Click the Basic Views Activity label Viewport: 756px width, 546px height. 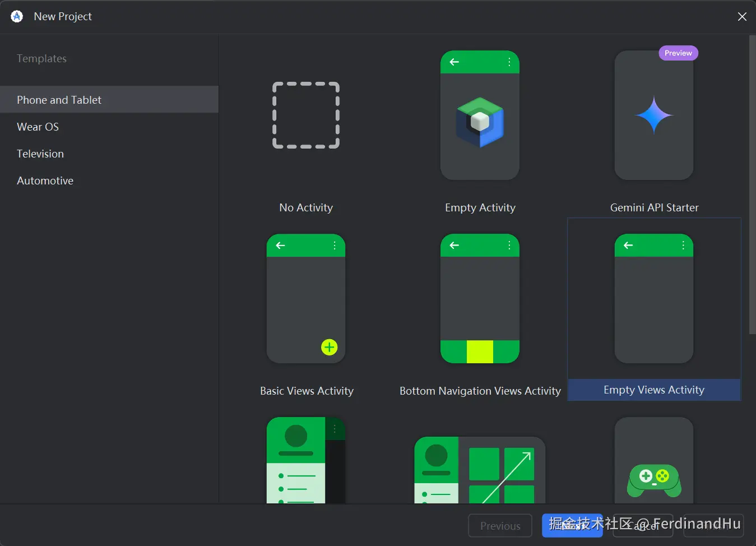[x=307, y=391]
